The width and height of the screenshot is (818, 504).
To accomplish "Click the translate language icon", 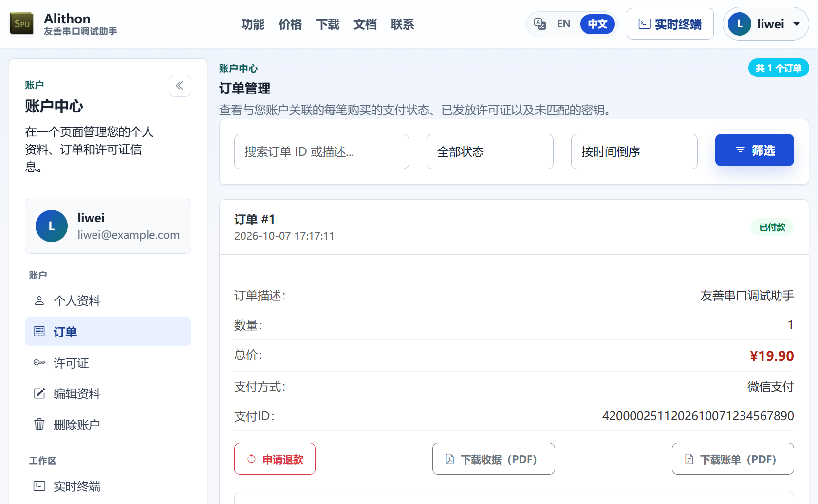I will click(x=540, y=24).
